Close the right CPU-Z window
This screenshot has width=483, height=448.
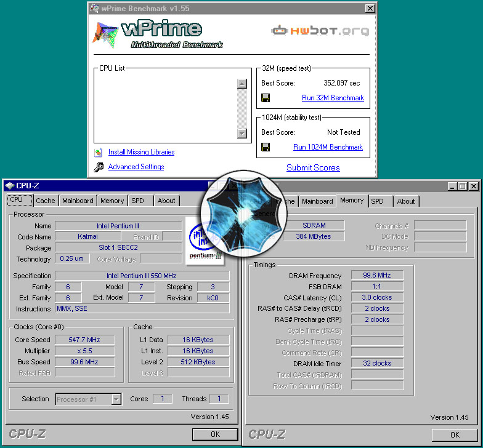point(473,186)
